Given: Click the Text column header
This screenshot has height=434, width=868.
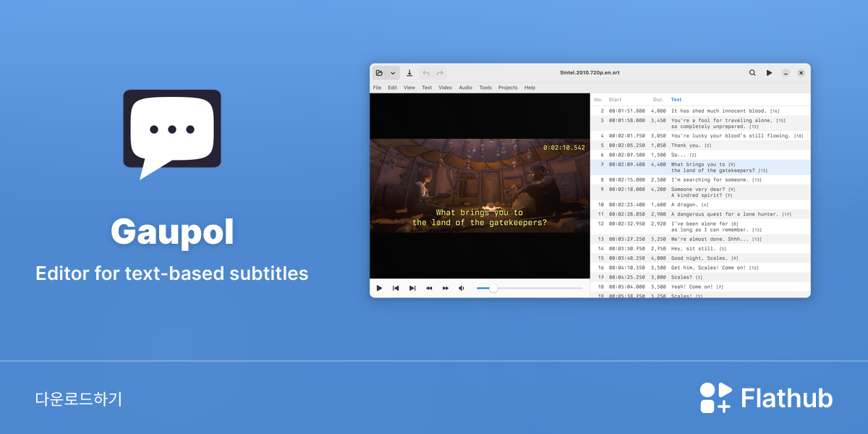Looking at the screenshot, I should point(676,100).
